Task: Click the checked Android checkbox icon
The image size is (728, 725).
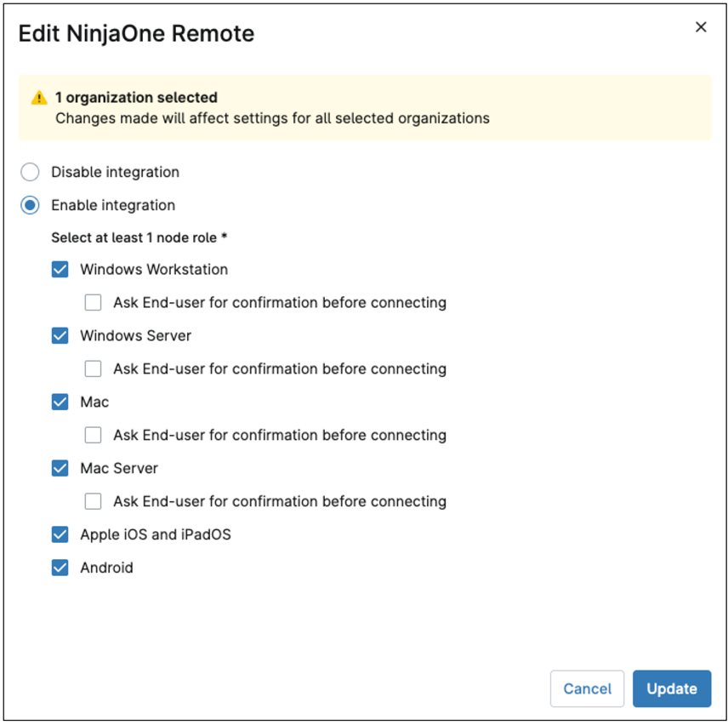Action: (x=59, y=567)
